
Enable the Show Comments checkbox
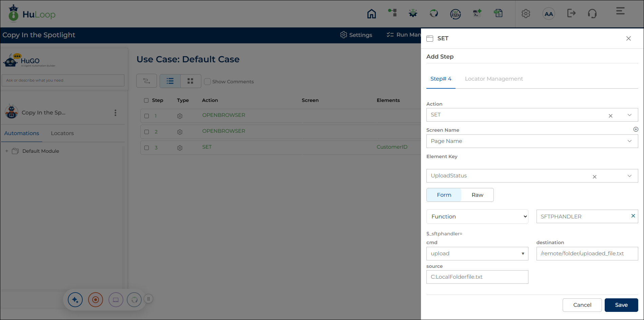[207, 82]
